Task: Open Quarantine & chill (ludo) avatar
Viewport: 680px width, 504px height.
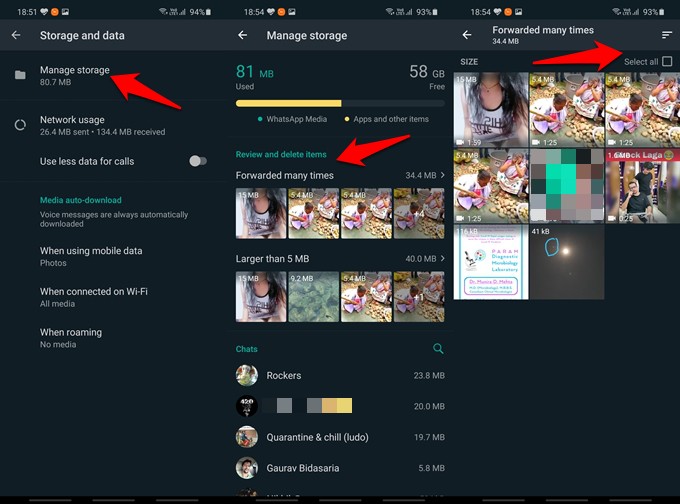Action: pyautogui.click(x=247, y=437)
